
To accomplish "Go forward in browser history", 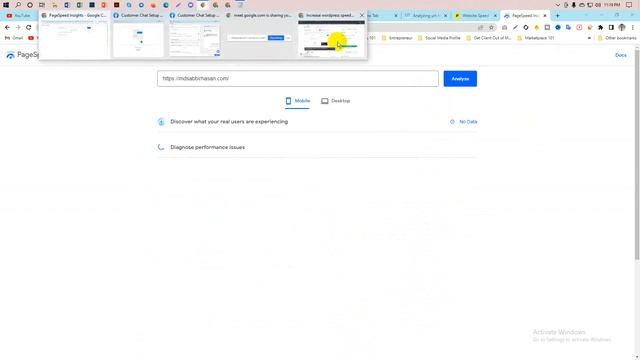I will (x=18, y=27).
